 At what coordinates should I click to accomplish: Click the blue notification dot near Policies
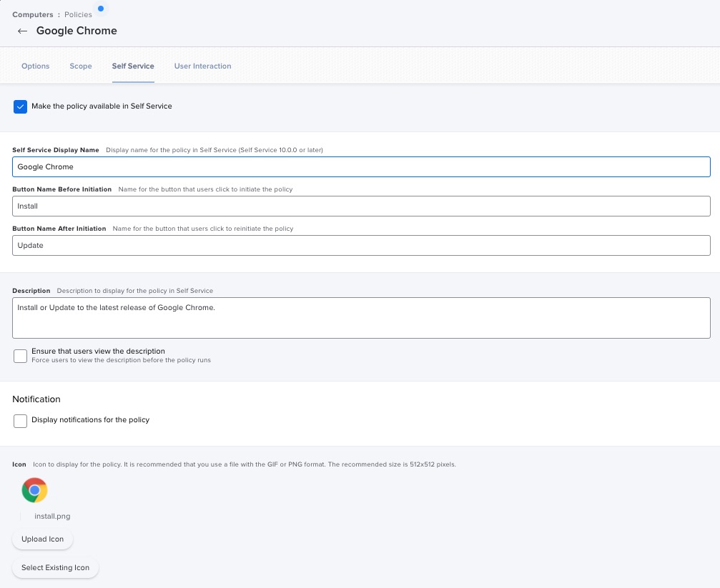pos(101,9)
